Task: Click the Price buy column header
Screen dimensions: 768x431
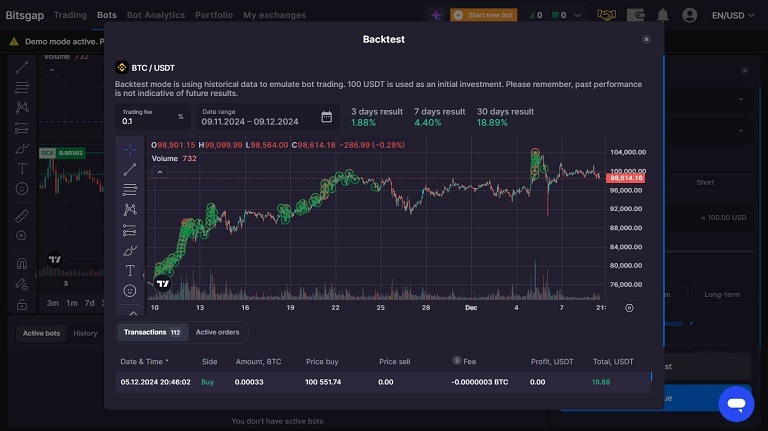Action: coord(322,361)
